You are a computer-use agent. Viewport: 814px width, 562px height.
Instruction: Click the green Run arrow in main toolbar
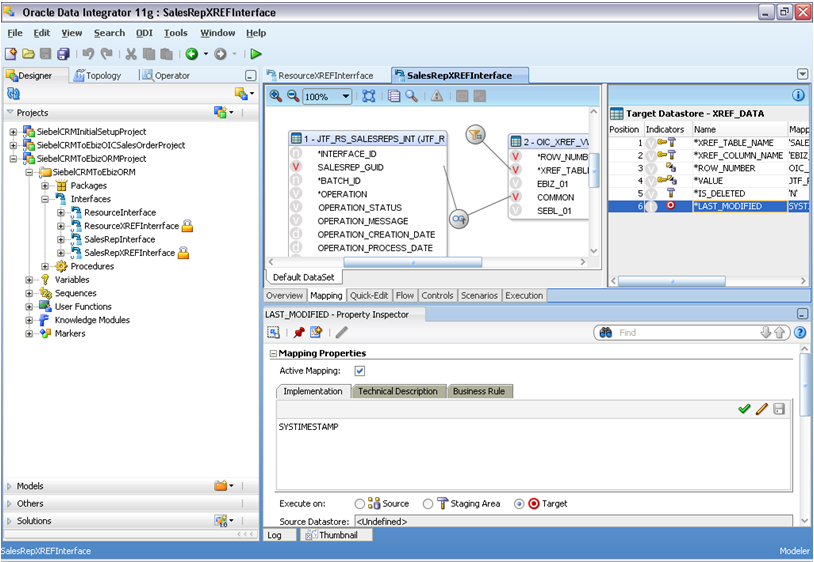[255, 53]
